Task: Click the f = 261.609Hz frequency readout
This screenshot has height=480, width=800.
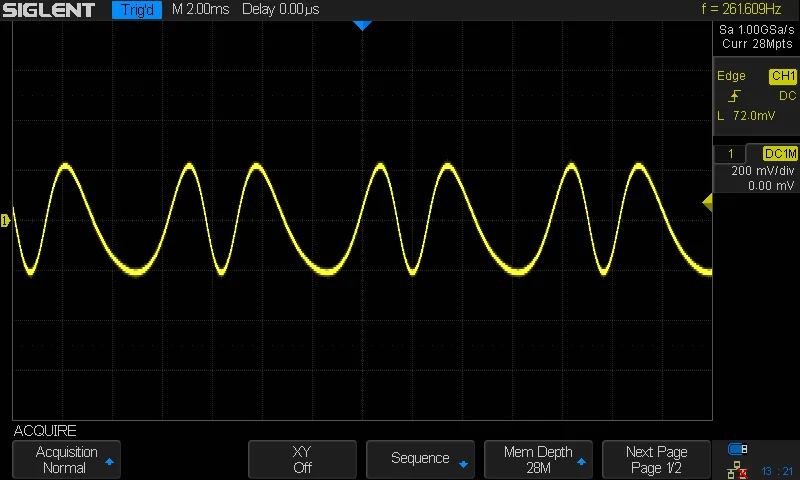Action: [x=741, y=9]
